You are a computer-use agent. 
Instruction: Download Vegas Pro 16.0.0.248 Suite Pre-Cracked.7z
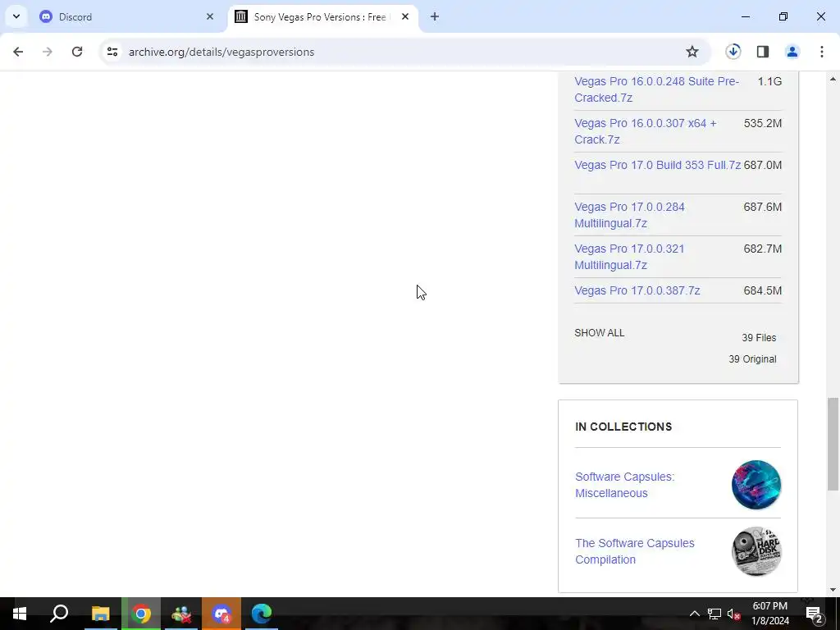click(656, 89)
